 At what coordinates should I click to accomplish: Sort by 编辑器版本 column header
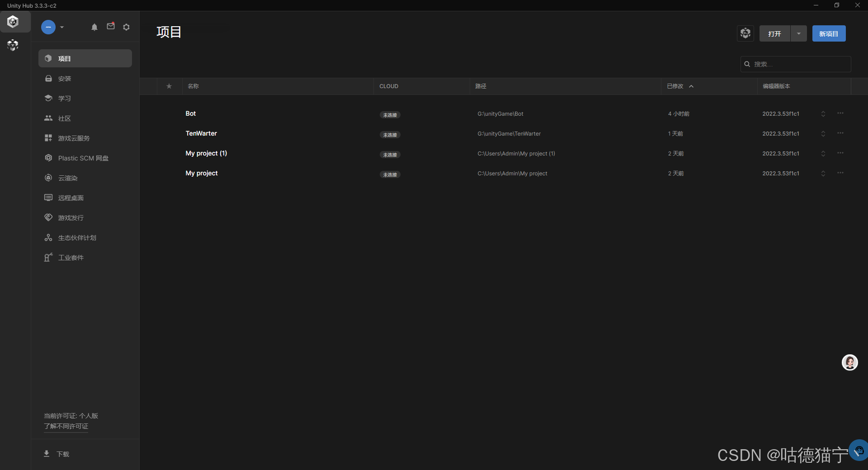776,86
